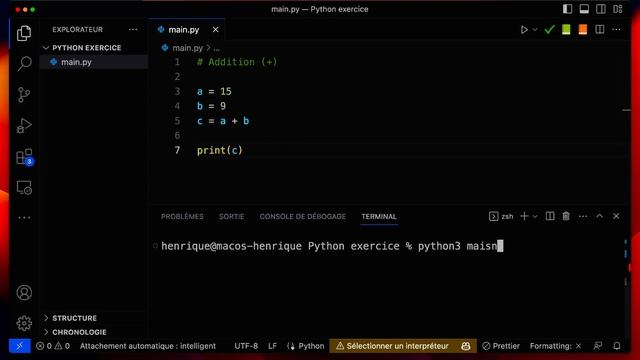
Task: Show additional activity bar views ellipsis
Action: tap(24, 218)
